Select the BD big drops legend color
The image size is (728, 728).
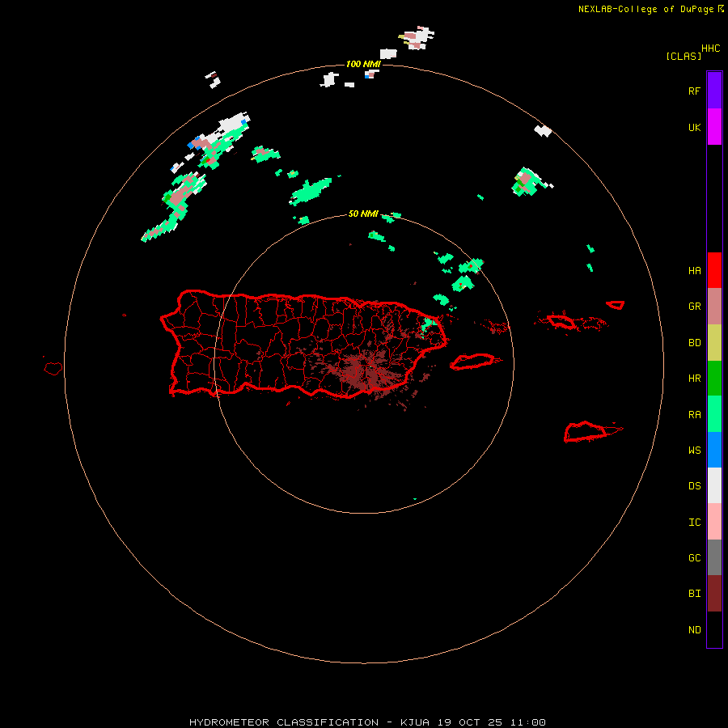pos(714,342)
